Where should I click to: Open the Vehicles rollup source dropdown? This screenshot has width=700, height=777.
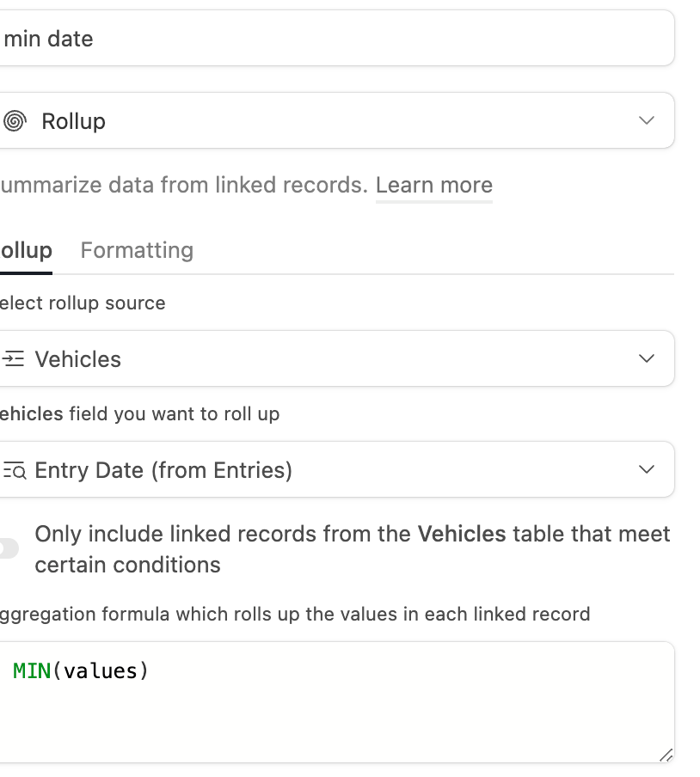(336, 358)
